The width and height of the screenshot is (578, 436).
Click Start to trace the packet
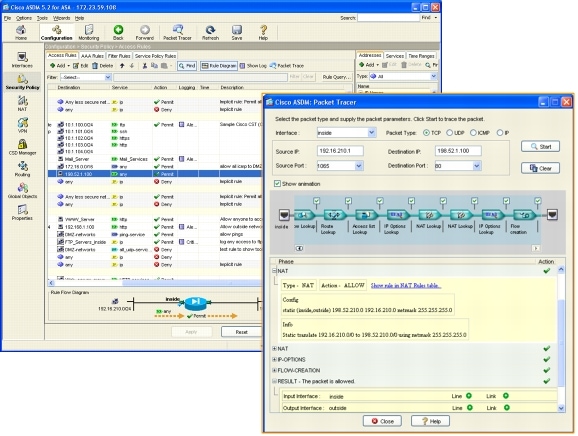click(x=540, y=146)
